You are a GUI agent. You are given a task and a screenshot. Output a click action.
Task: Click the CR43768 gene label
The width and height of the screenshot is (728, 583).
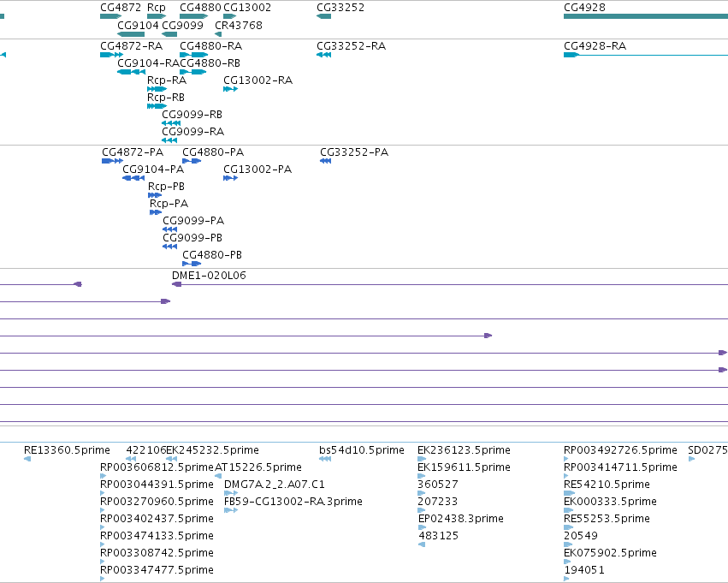(x=238, y=25)
